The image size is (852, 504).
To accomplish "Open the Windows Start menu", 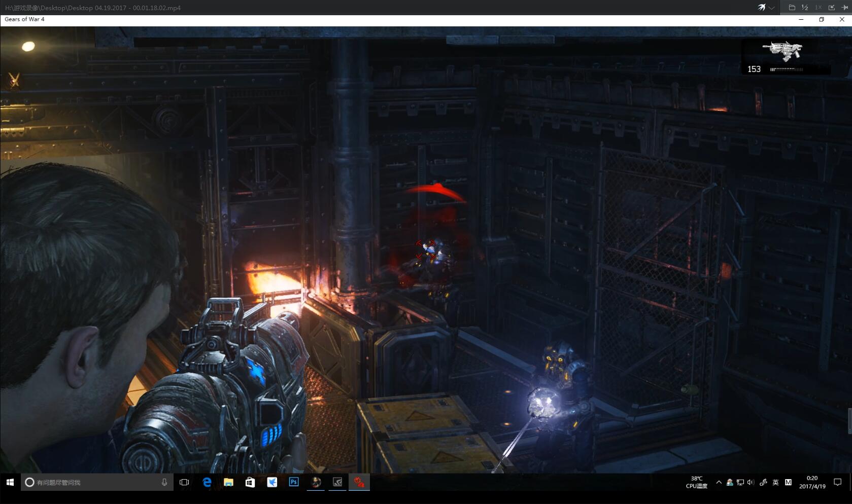I will (x=10, y=482).
